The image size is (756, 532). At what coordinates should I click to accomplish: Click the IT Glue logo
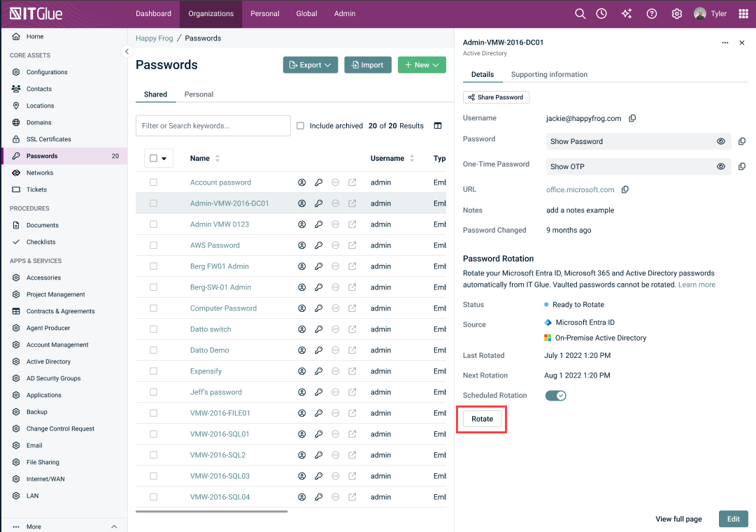(36, 13)
